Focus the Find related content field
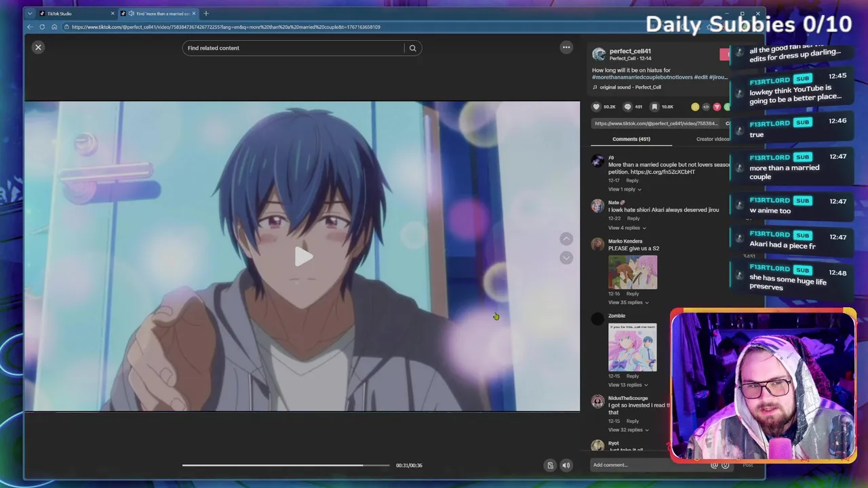Viewport: 868px width, 488px height. click(x=293, y=48)
